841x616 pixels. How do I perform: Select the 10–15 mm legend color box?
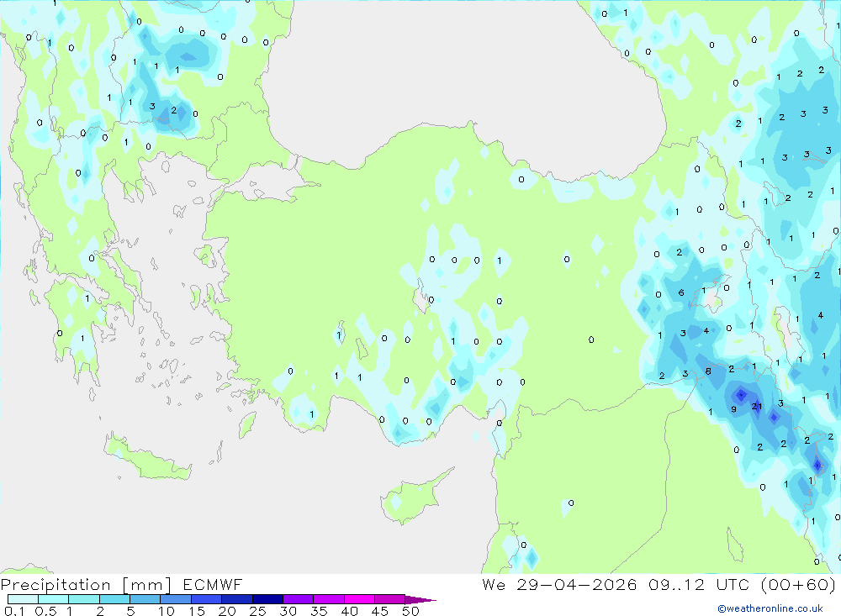(x=176, y=599)
